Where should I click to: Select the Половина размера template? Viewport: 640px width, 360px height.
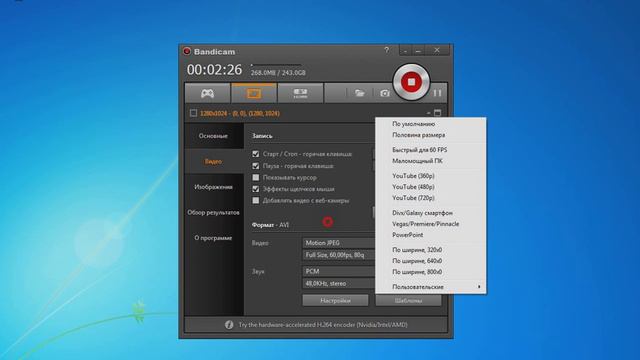click(431, 135)
